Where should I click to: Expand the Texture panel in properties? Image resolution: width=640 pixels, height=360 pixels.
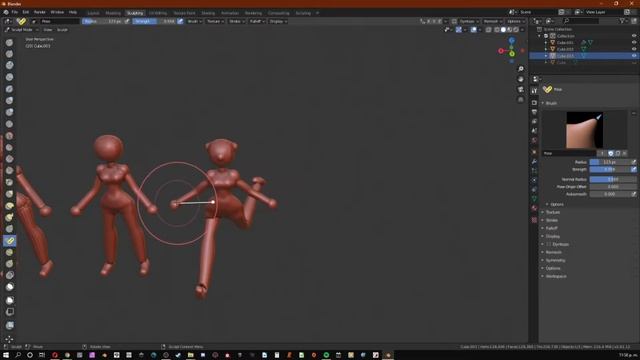pos(553,212)
